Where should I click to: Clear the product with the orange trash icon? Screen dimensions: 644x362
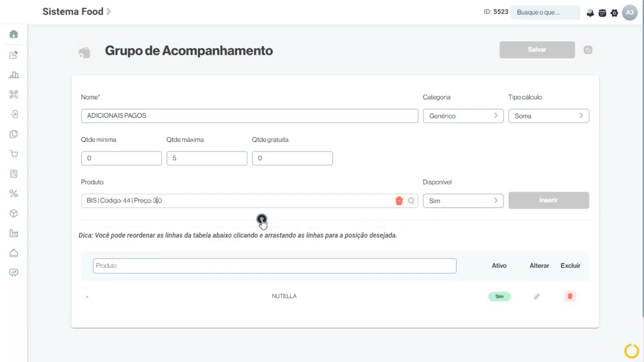click(x=399, y=201)
